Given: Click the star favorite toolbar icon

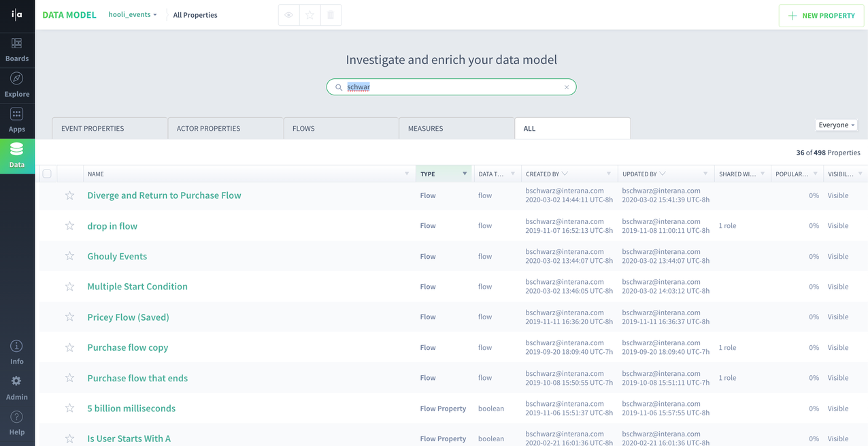Looking at the screenshot, I should (310, 15).
